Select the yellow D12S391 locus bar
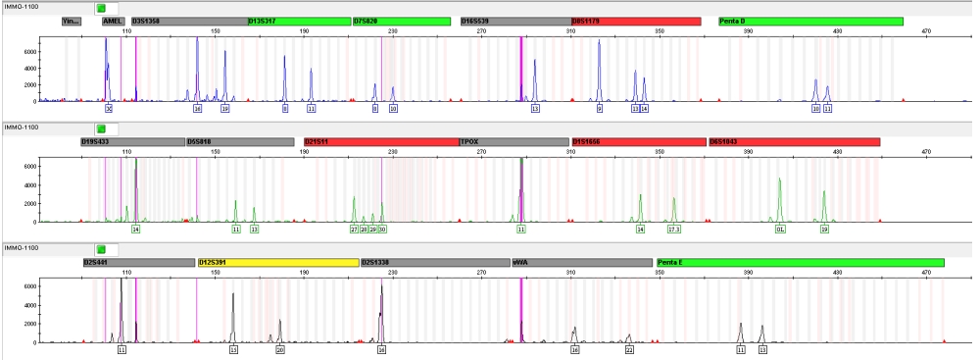Viewport: 980px width, 360px height. 278,263
